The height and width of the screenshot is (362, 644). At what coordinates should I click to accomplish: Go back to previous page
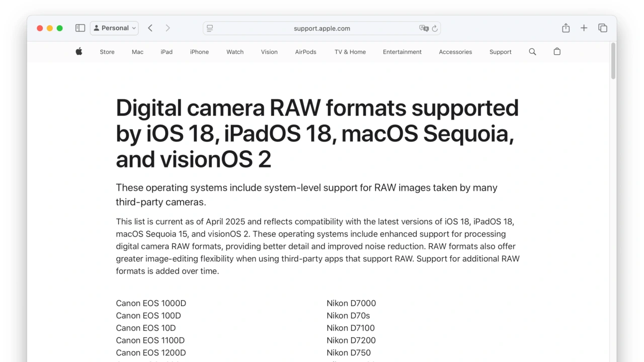point(150,28)
